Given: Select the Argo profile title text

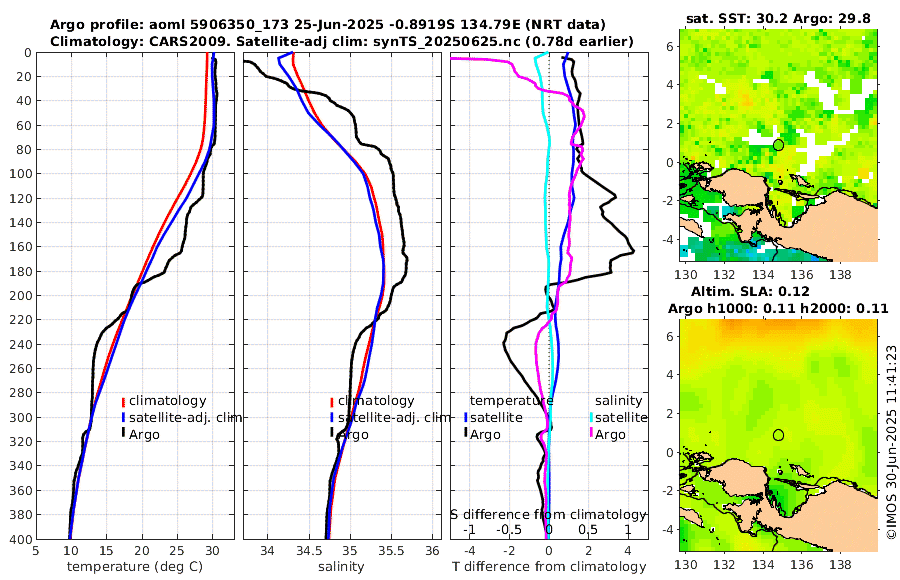Looking at the screenshot, I should (x=327, y=25).
